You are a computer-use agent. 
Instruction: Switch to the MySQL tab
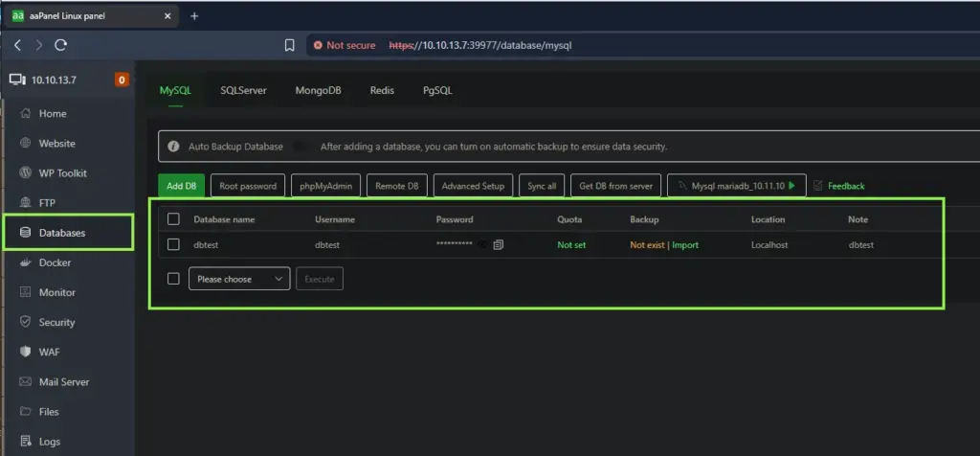(x=175, y=91)
